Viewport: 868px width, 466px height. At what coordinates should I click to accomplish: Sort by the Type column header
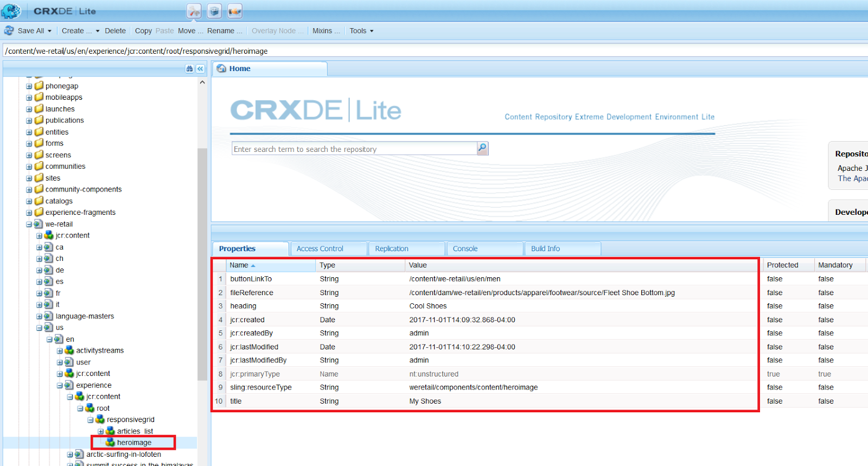point(360,265)
